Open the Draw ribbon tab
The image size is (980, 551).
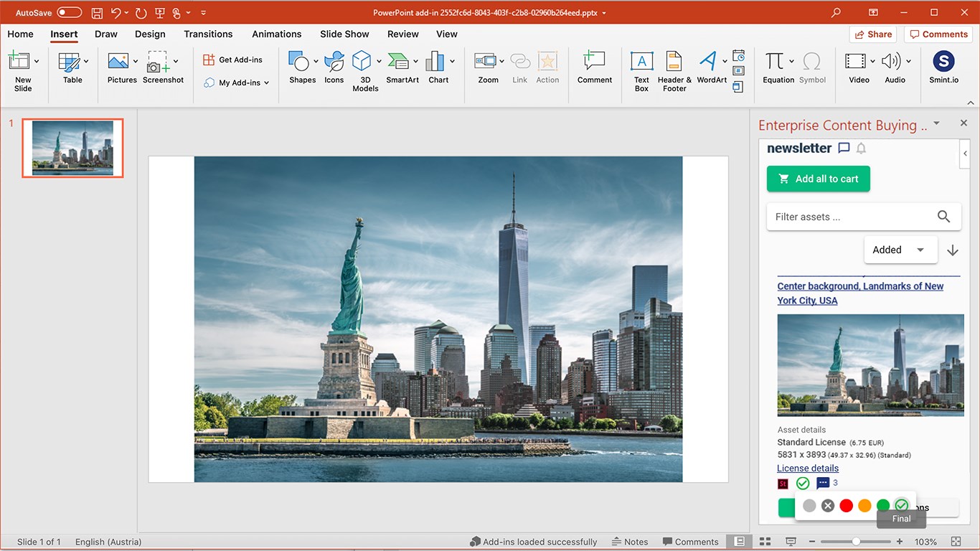click(x=106, y=34)
